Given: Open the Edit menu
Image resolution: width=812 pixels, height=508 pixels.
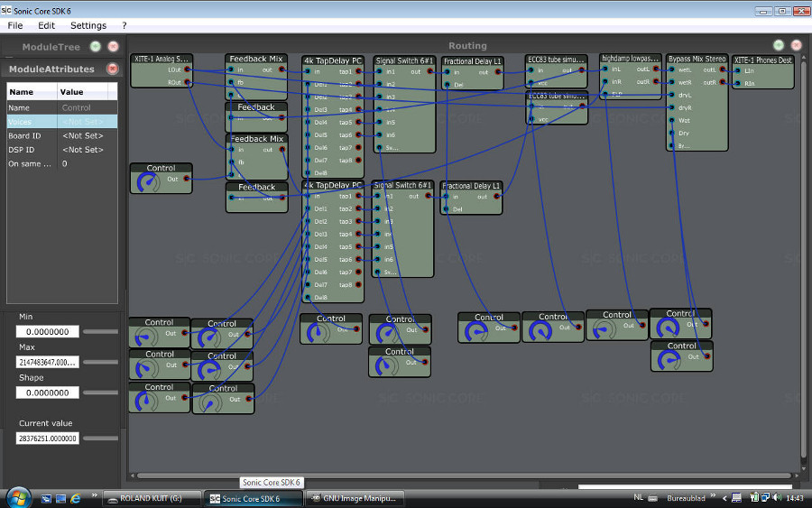Looking at the screenshot, I should [x=46, y=25].
